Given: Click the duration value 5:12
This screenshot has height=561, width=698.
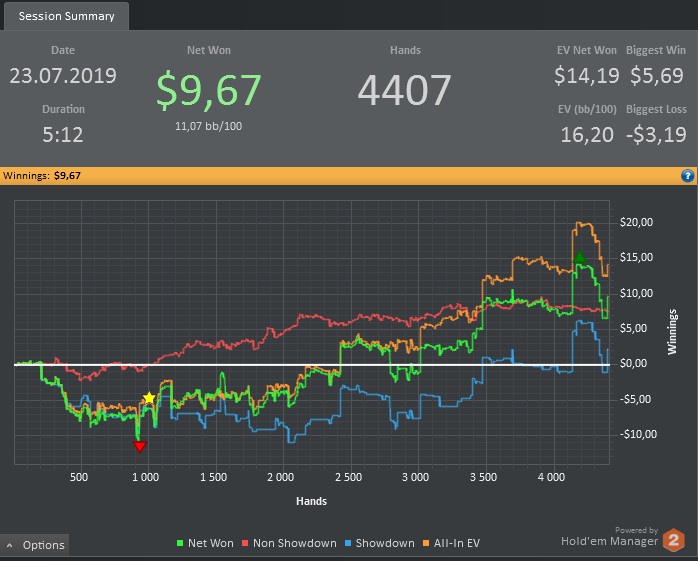Looking at the screenshot, I should pyautogui.click(x=63, y=134).
